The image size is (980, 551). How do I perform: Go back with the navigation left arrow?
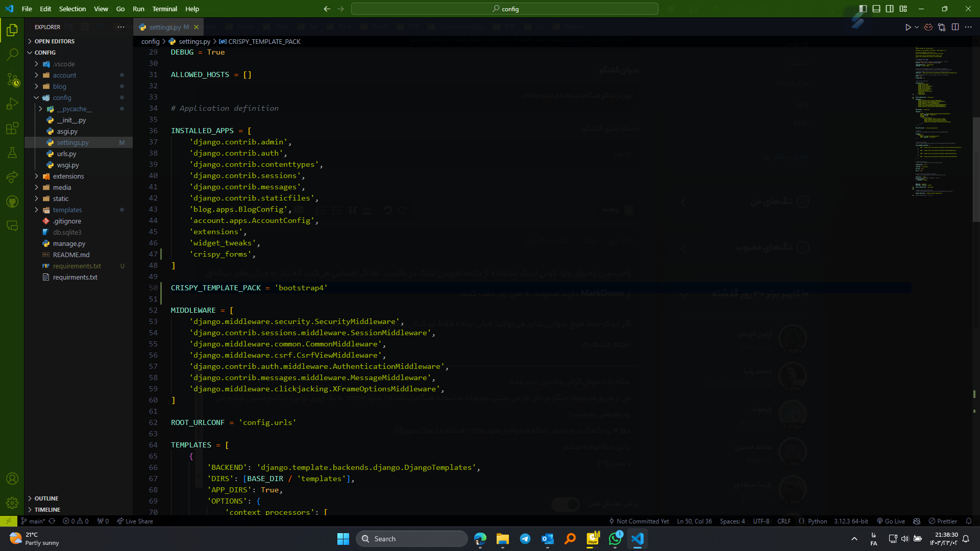327,9
